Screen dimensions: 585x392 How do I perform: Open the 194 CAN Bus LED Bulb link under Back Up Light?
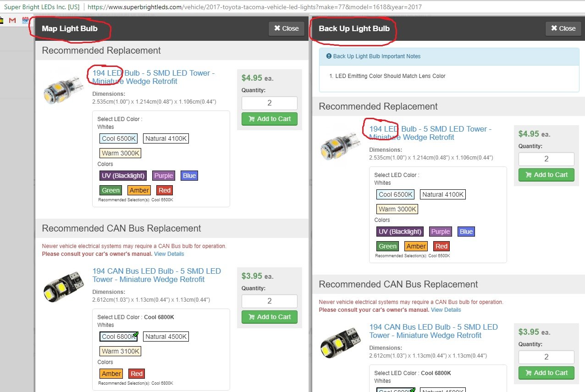[x=433, y=331]
